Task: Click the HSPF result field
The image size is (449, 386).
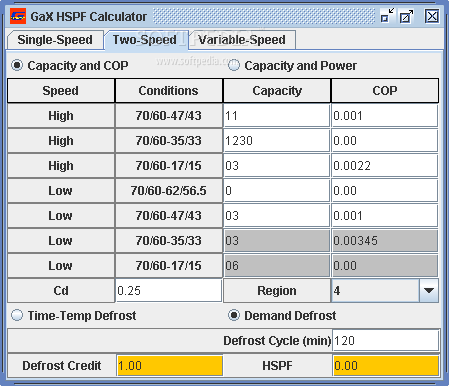Action: click(386, 366)
